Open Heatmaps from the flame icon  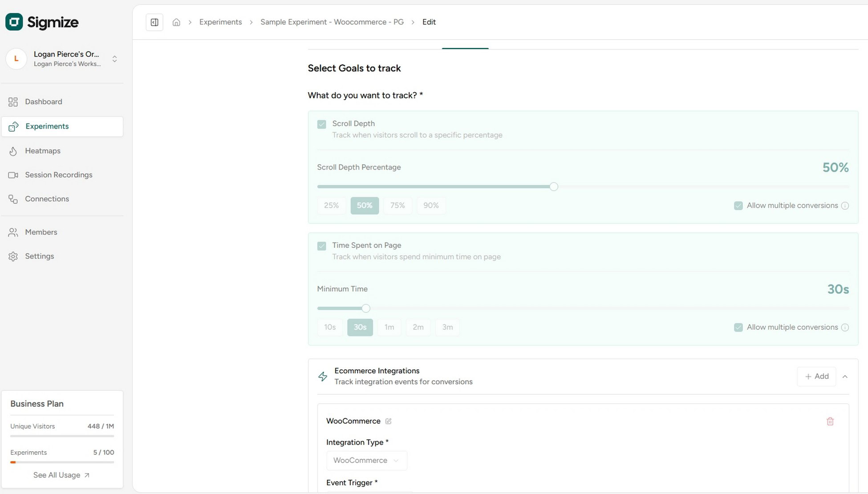tap(13, 151)
